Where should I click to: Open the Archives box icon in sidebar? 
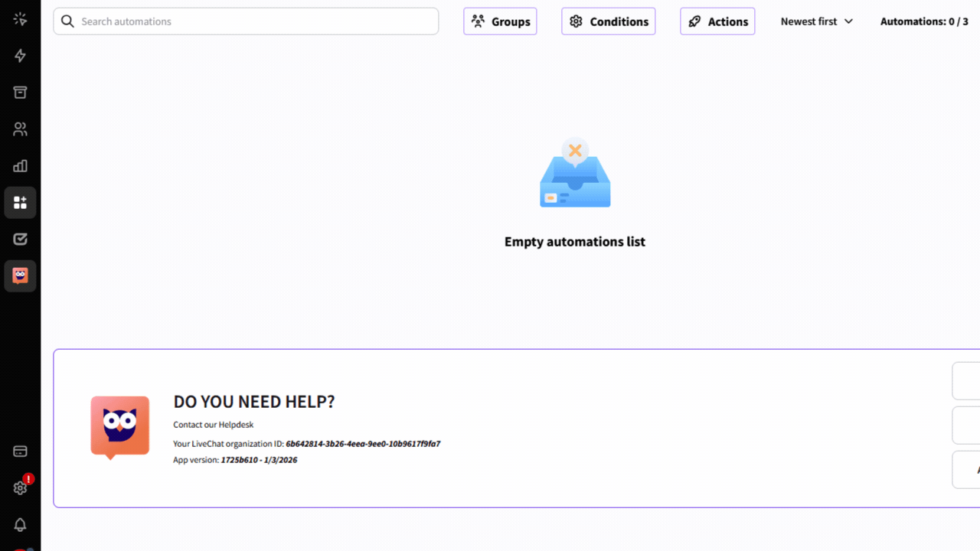point(21,93)
